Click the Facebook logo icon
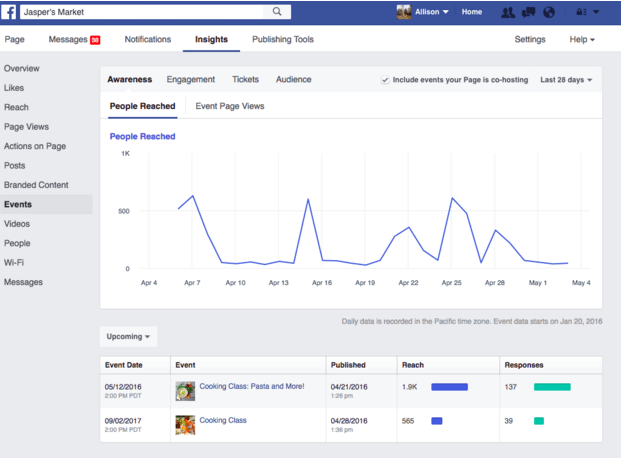 pos(8,12)
